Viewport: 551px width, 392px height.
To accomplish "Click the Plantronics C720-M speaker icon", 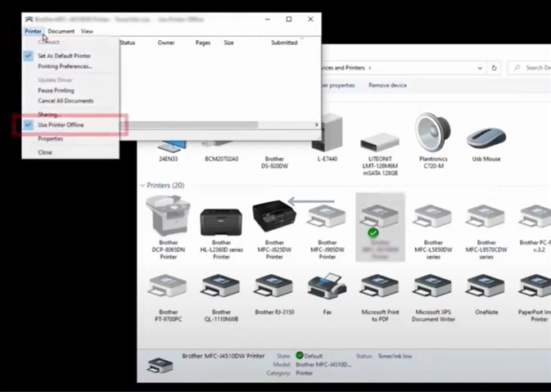I will click(433, 133).
